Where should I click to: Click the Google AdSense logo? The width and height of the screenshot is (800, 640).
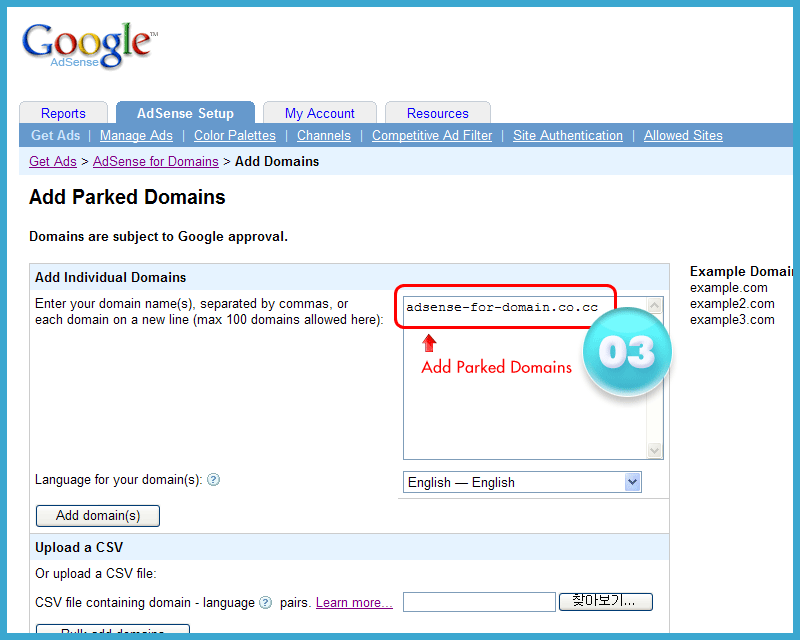coord(90,45)
